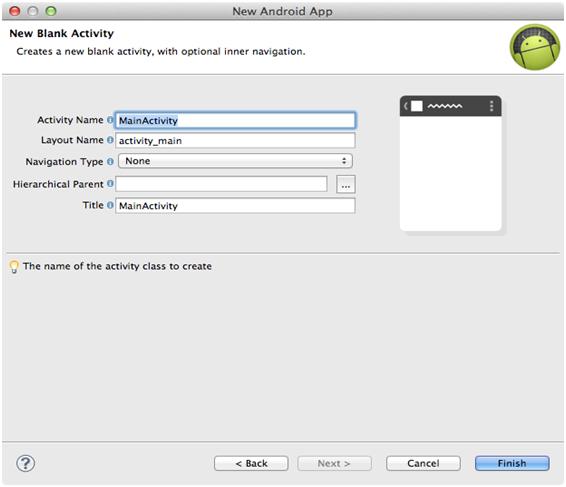Select the Hierarchical Parent input field
This screenshot has width=566, height=487.
(221, 184)
